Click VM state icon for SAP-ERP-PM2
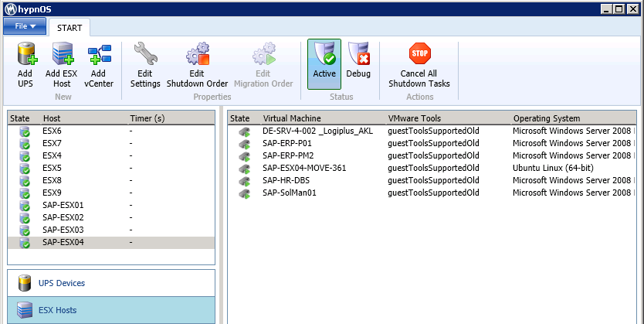The height and width of the screenshot is (324, 644). (245, 157)
